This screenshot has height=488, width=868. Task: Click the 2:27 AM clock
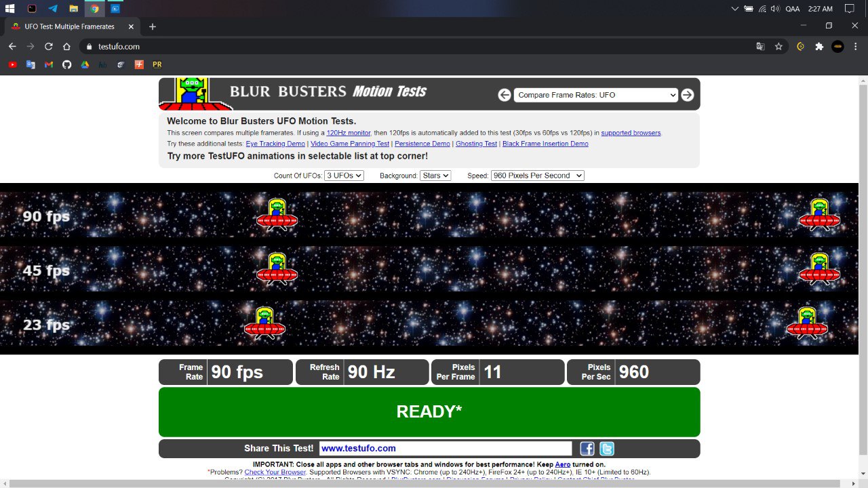821,8
